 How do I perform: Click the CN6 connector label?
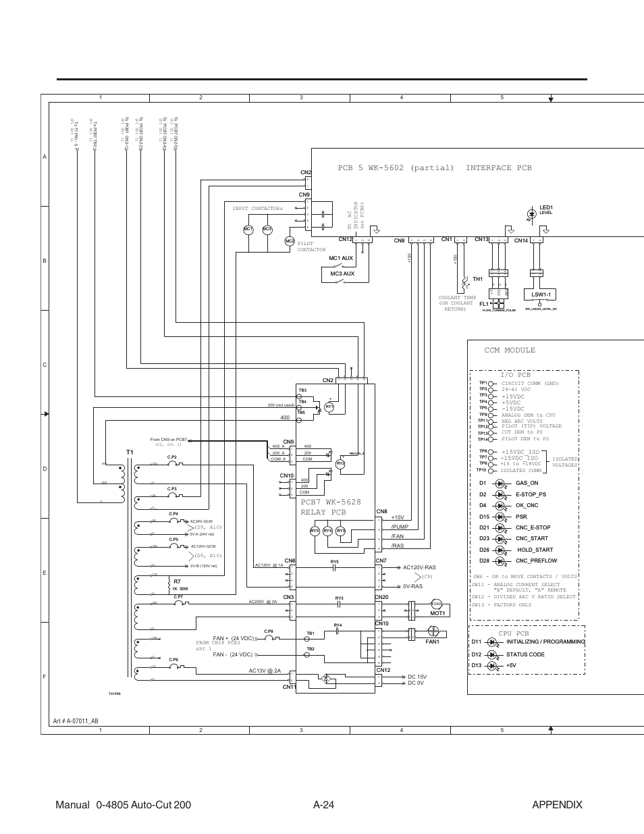pos(290,561)
